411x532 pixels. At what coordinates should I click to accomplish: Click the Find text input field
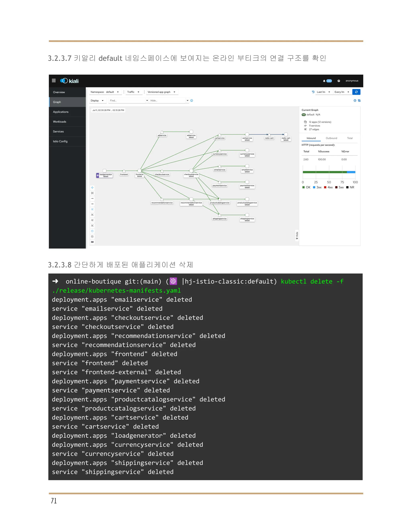click(127, 101)
